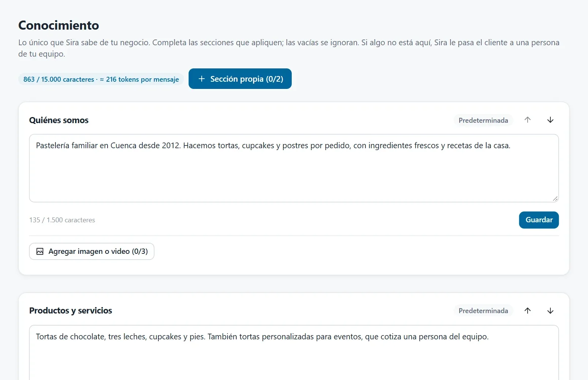Click the Conocimiento page heading
This screenshot has height=380, width=588.
point(58,25)
